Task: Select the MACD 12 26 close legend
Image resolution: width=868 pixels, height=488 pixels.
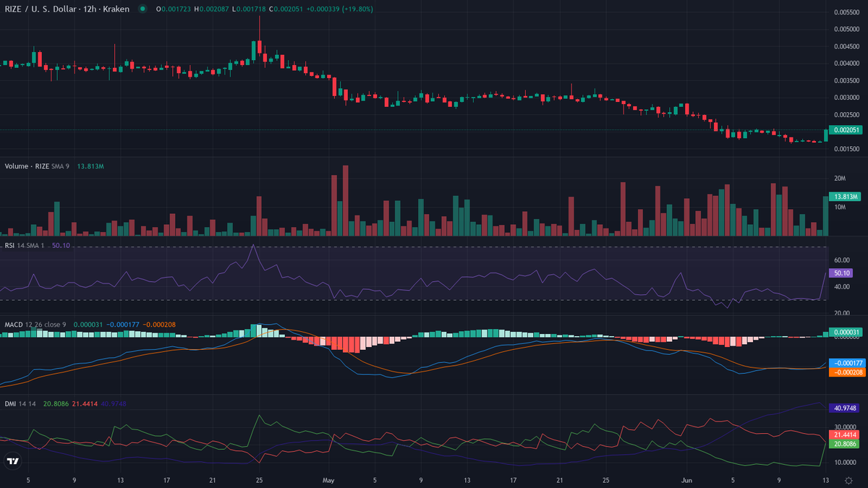Action: click(x=35, y=325)
